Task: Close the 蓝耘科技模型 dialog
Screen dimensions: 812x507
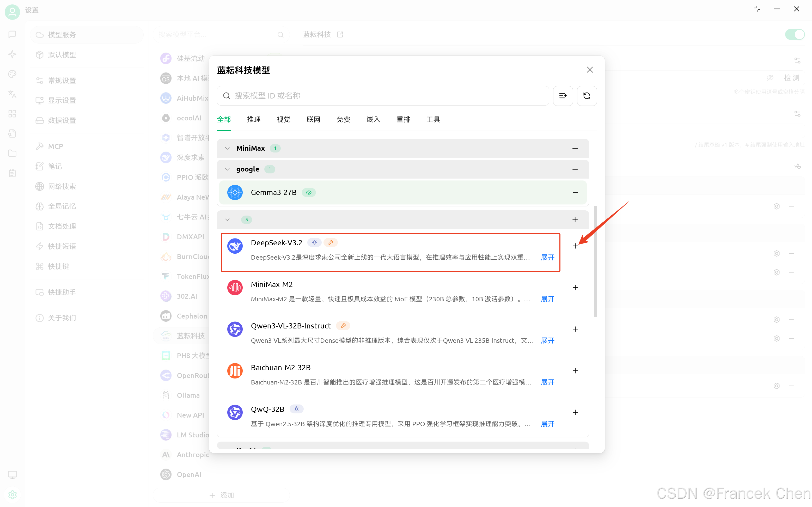Action: pos(590,70)
